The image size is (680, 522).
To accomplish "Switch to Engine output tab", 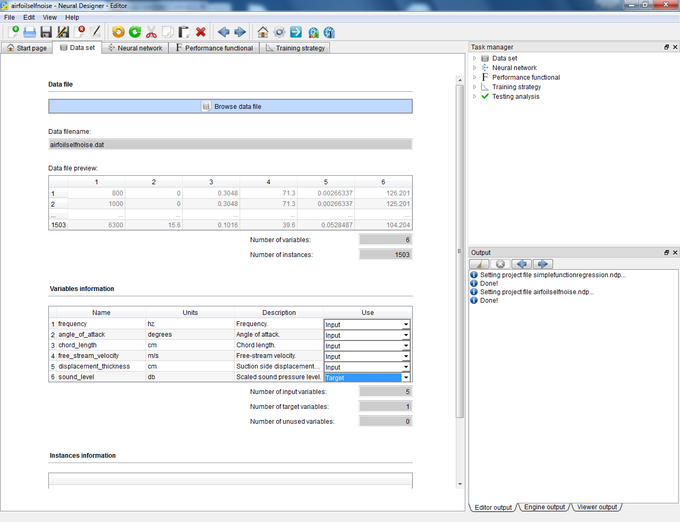I will pyautogui.click(x=544, y=507).
